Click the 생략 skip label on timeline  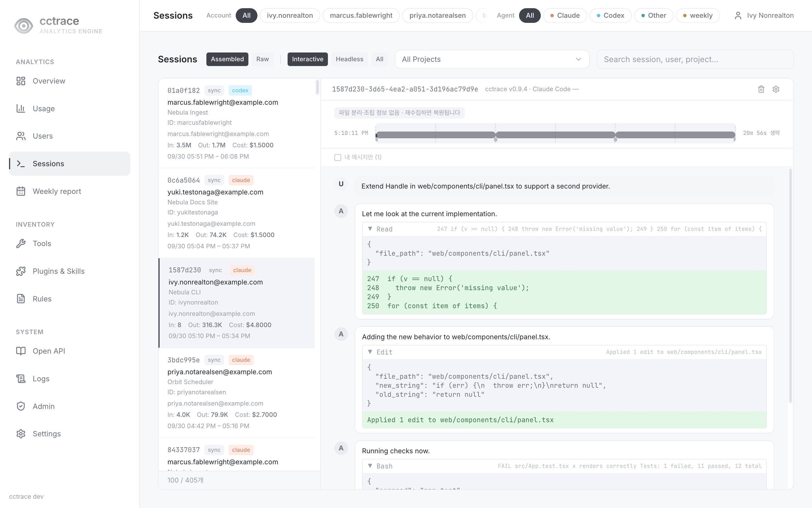click(x=775, y=133)
